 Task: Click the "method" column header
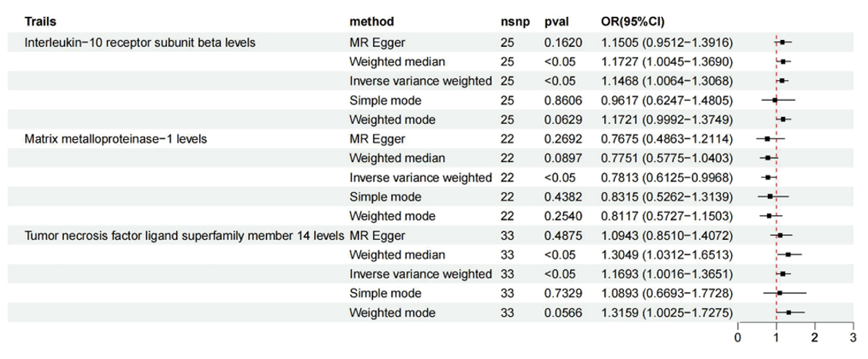[x=372, y=21]
